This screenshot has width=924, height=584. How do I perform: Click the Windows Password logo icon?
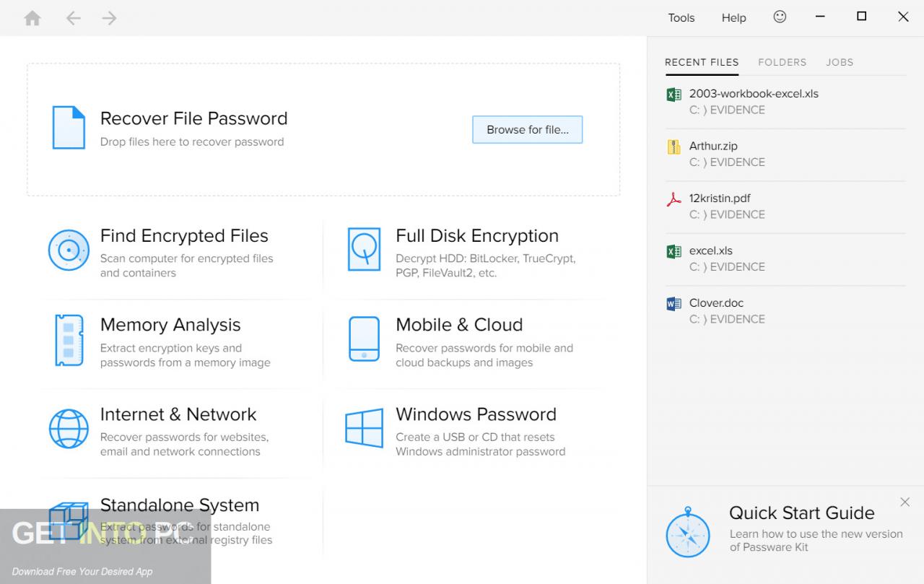pyautogui.click(x=364, y=428)
